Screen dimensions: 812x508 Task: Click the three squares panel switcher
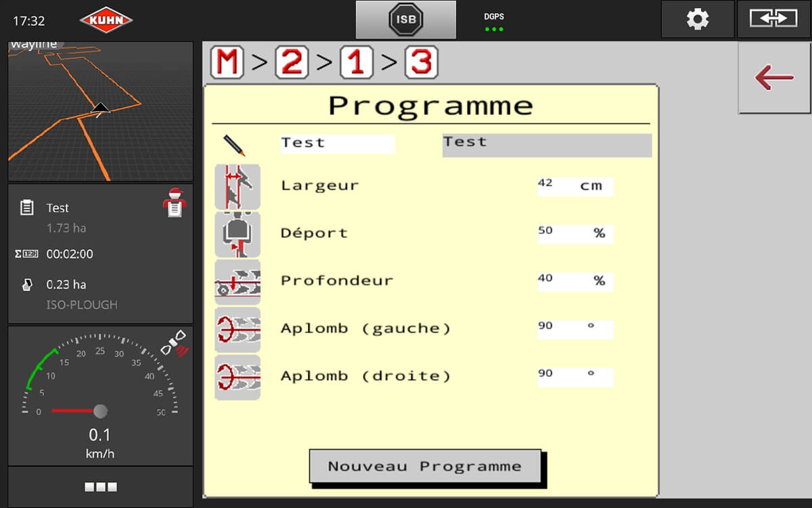(100, 487)
